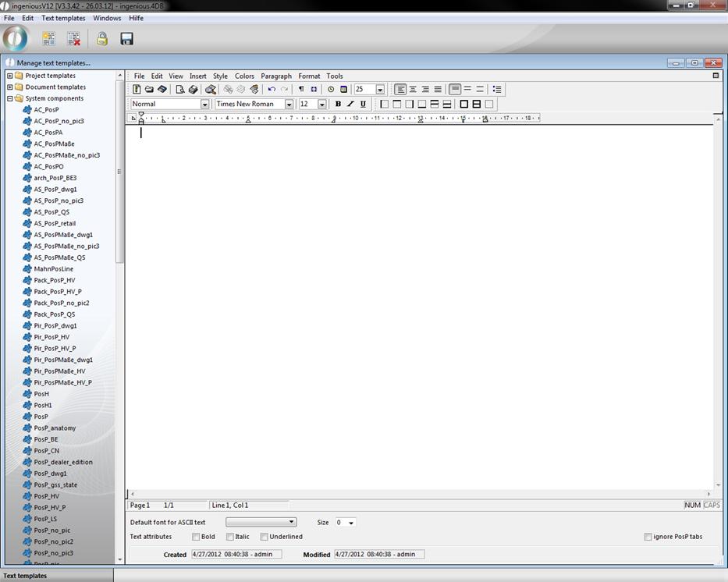
Task: Apply center text alignment
Action: [413, 90]
